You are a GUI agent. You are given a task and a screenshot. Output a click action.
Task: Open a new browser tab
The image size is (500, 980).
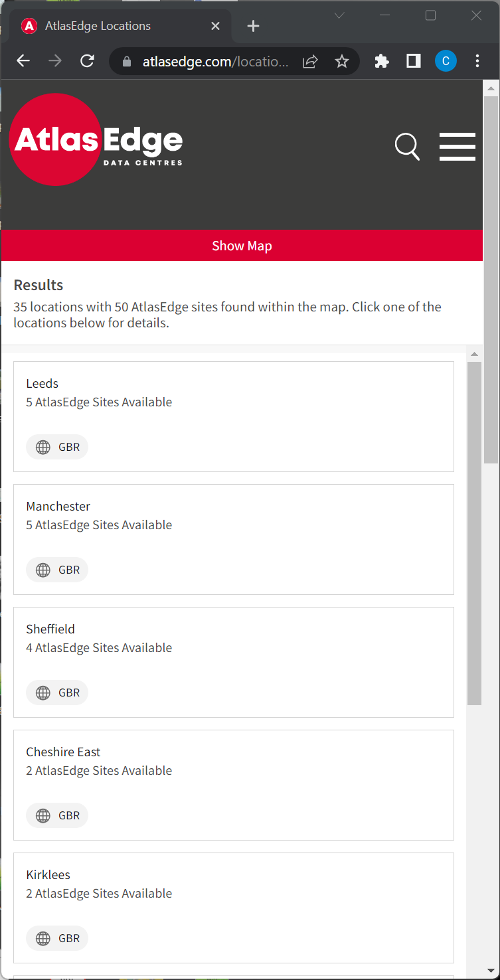click(x=253, y=26)
